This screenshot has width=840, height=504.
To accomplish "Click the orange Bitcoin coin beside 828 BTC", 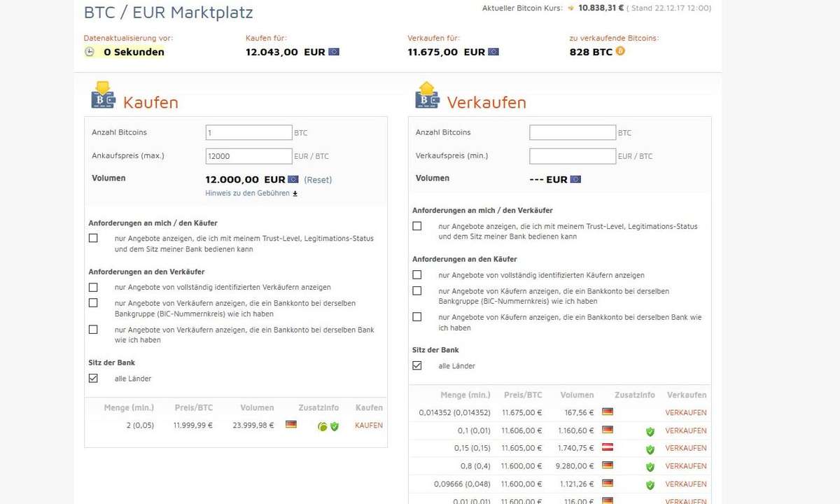I will pos(620,51).
